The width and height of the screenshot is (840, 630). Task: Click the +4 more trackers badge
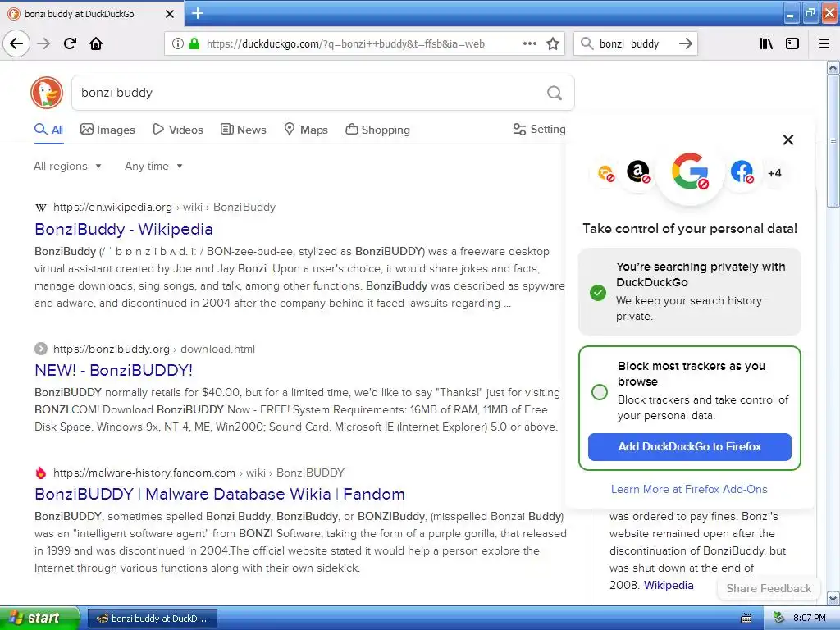point(774,173)
